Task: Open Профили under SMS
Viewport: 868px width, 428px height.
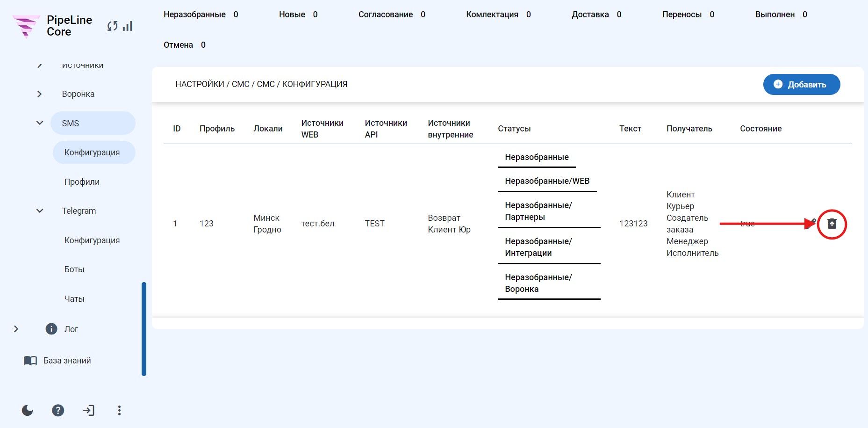Action: pos(82,182)
